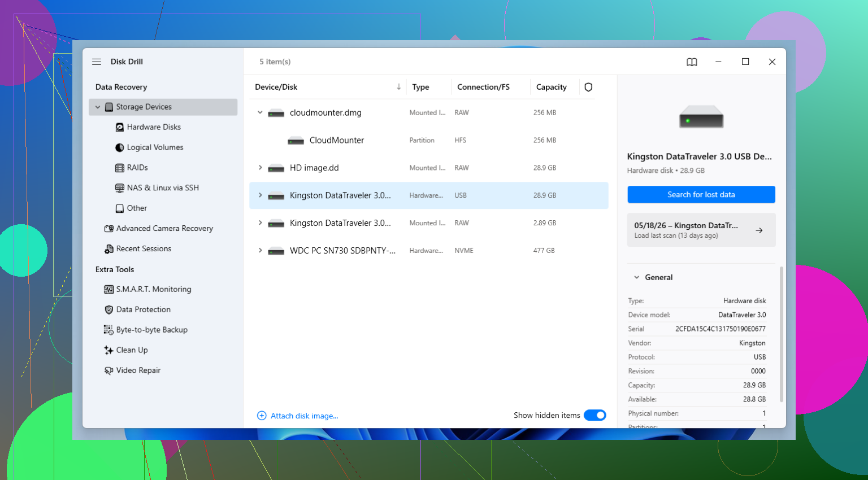Open Other in the sidebar
The height and width of the screenshot is (480, 868).
[x=137, y=208]
